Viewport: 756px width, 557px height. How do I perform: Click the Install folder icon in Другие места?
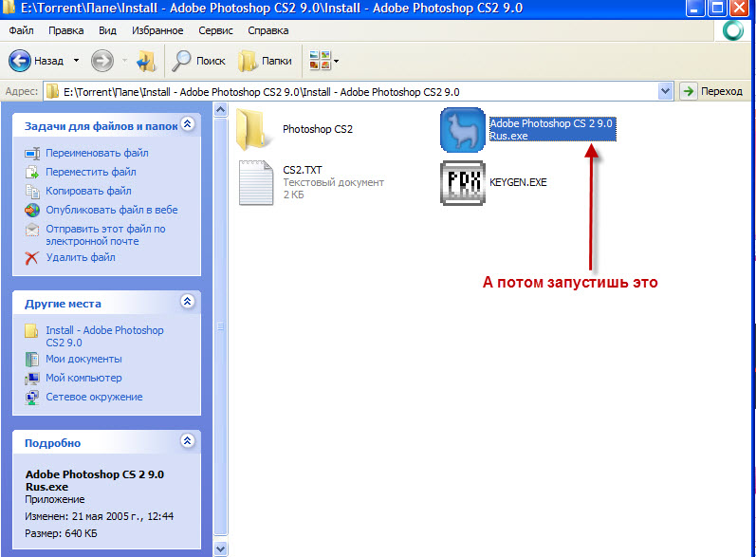[32, 331]
